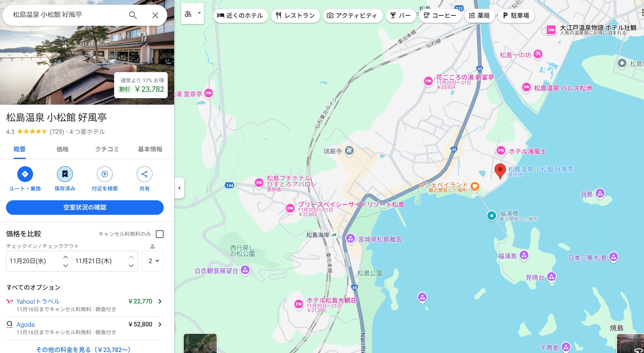Collapse the side panel with arrow

point(179,188)
